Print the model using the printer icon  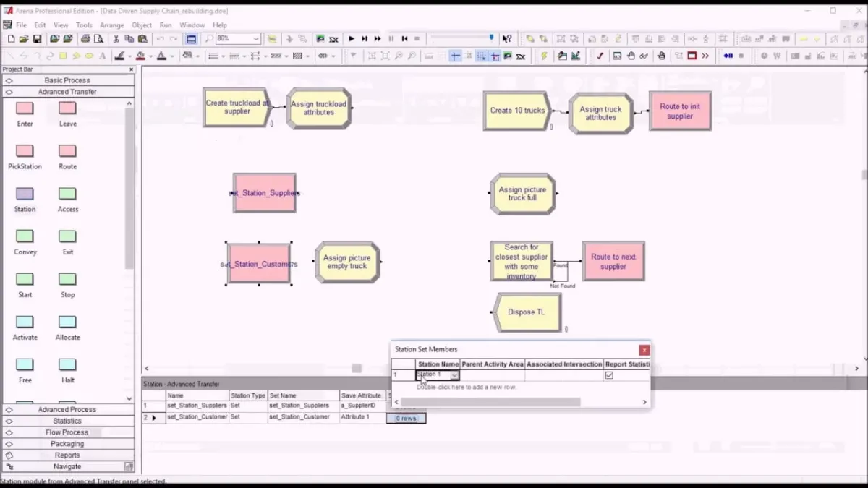pyautogui.click(x=85, y=38)
